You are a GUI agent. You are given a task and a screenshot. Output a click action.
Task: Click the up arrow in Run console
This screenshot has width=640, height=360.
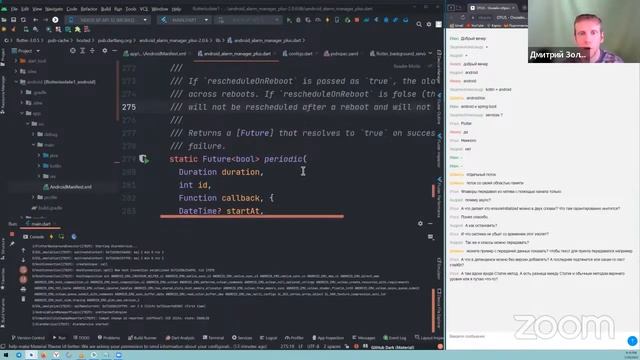(x=23, y=250)
